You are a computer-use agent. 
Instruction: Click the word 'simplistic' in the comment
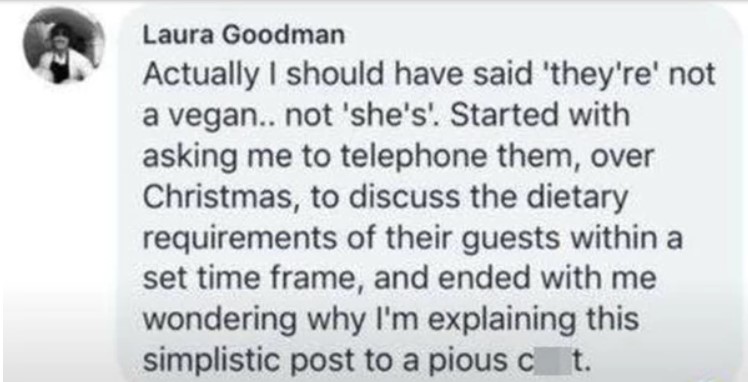(x=212, y=361)
